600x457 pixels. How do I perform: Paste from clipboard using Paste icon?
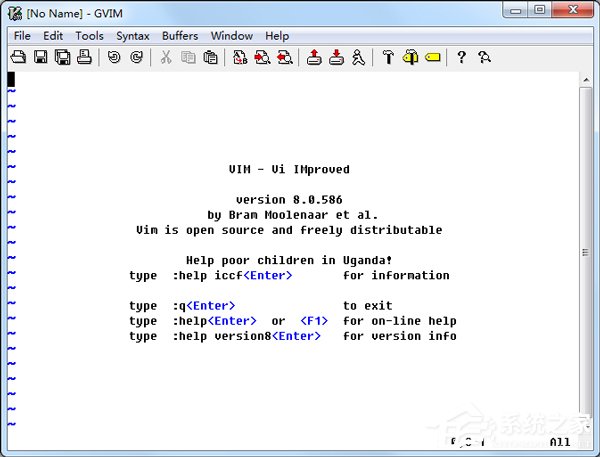pyautogui.click(x=210, y=57)
